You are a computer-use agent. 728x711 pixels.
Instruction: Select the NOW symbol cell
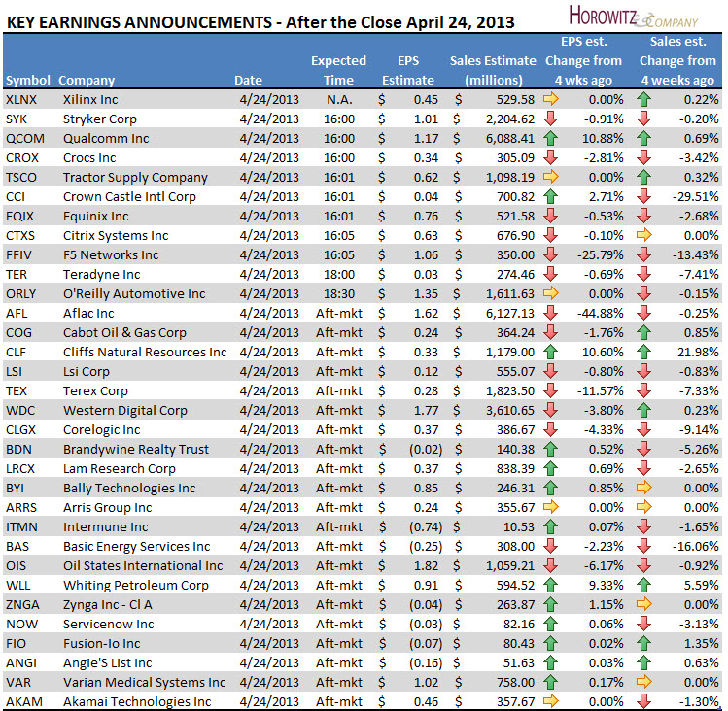[x=21, y=625]
